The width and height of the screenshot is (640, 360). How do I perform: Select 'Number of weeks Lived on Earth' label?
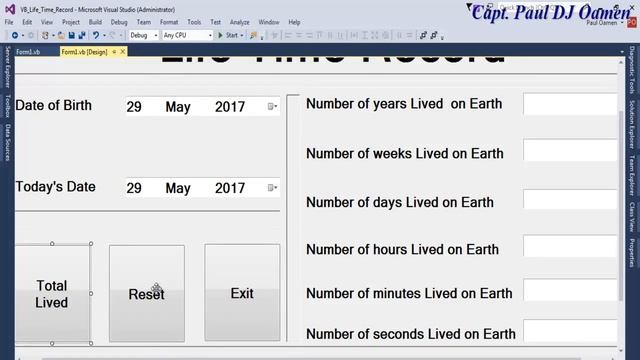pos(405,153)
